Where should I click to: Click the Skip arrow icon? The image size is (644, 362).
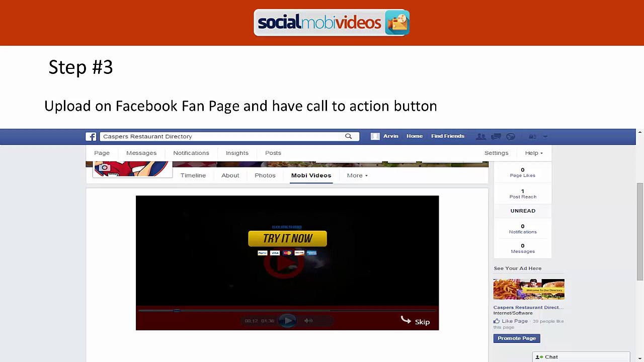[406, 320]
